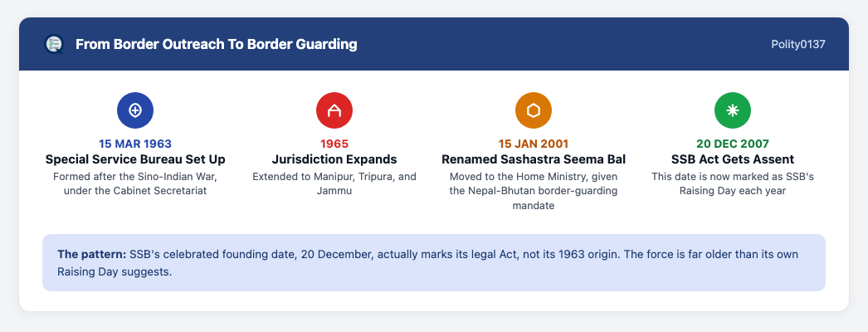
Task: Click the title From Border Outreach To Border Guarding
Action: (217, 44)
